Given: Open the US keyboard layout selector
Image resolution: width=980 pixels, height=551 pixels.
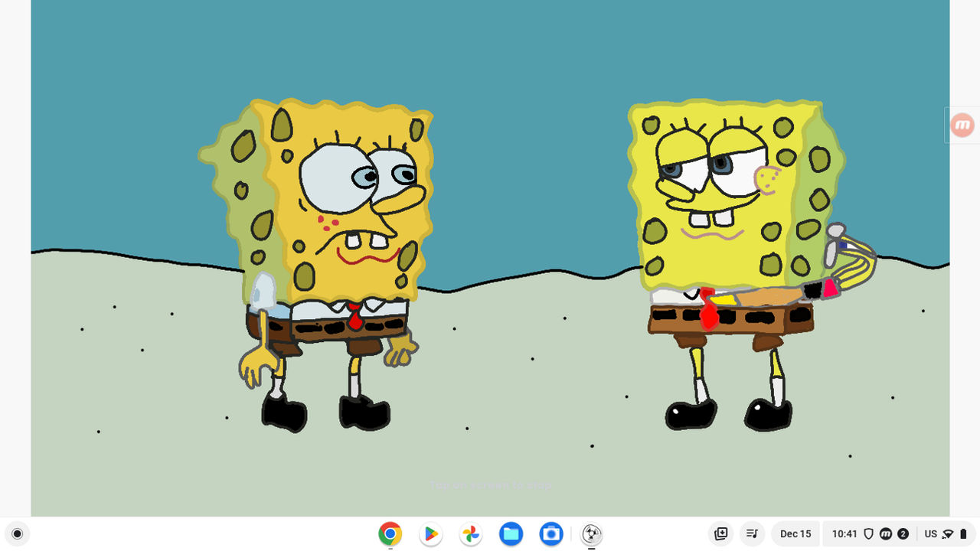Looking at the screenshot, I should click(930, 533).
